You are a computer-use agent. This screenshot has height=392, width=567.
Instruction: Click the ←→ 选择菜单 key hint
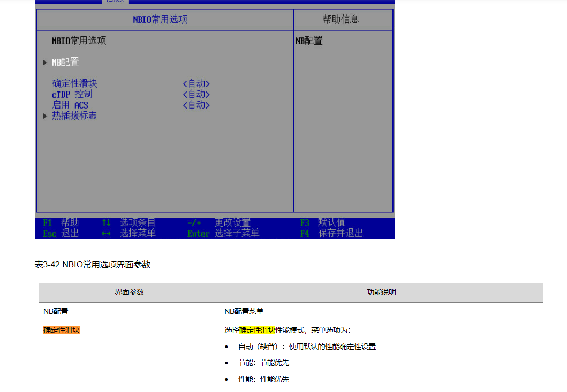[128, 233]
